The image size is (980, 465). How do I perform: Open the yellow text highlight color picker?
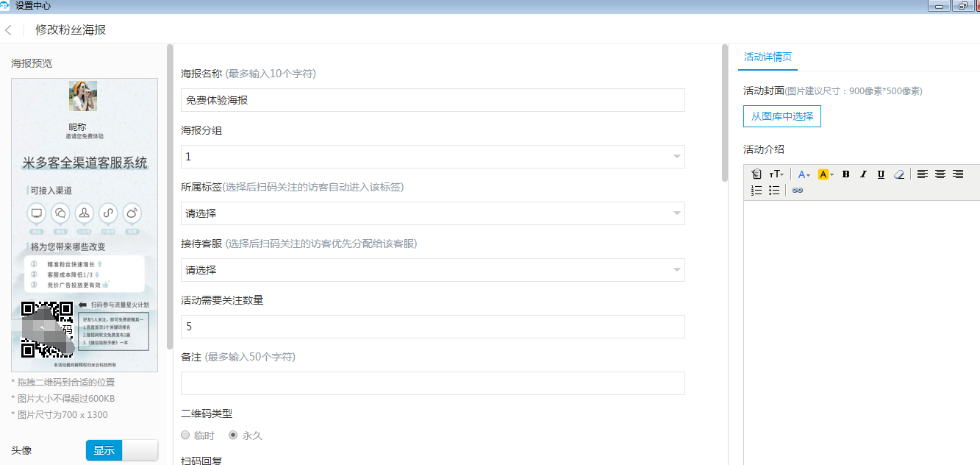pos(826,174)
